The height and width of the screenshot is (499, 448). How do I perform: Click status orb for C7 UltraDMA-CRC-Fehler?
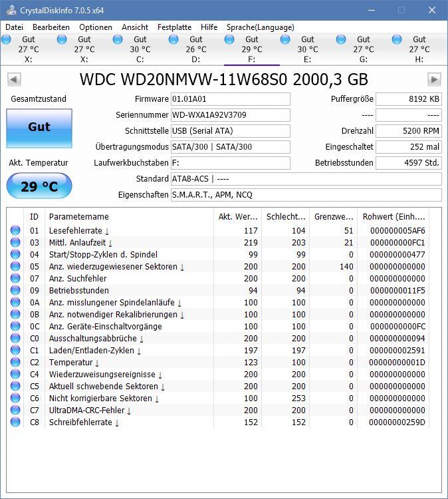(x=15, y=410)
